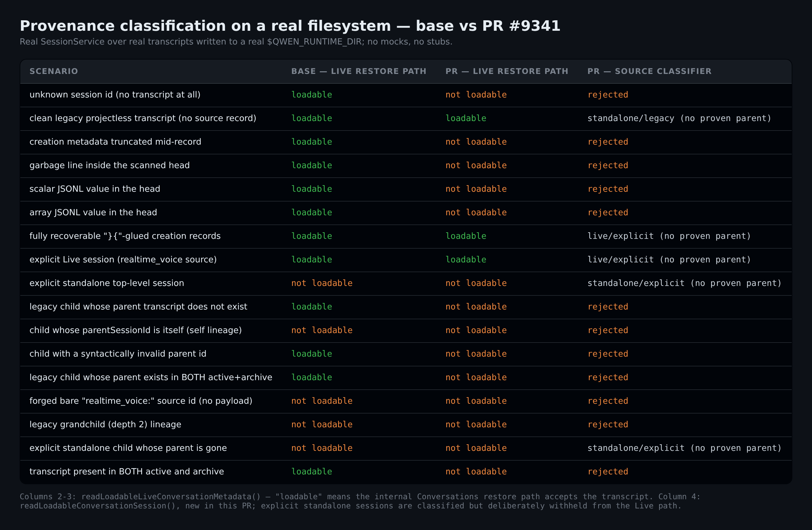Click PR live-path "not loadable" in legacy grandchild row

click(476, 424)
